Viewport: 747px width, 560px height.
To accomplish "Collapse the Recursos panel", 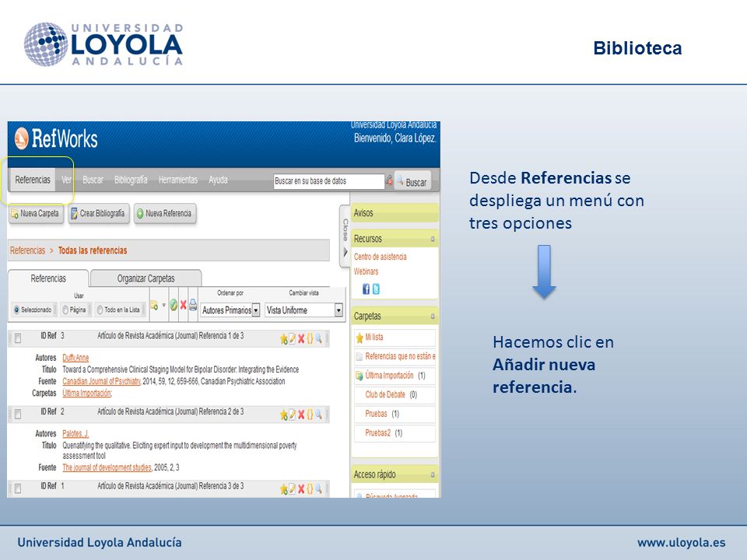I will tap(433, 239).
